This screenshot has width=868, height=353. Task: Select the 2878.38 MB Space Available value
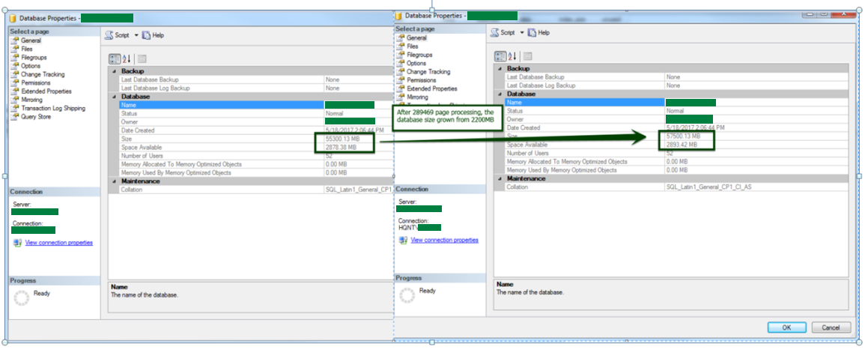coord(342,148)
